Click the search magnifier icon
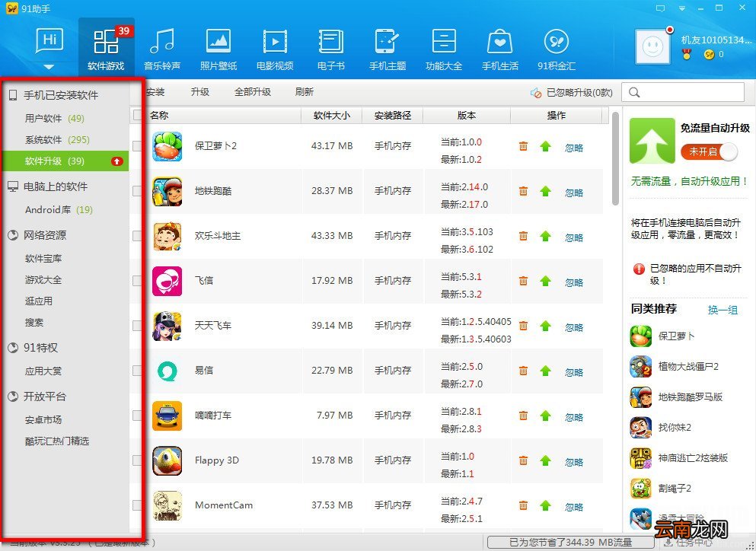756x551 pixels. [x=634, y=92]
